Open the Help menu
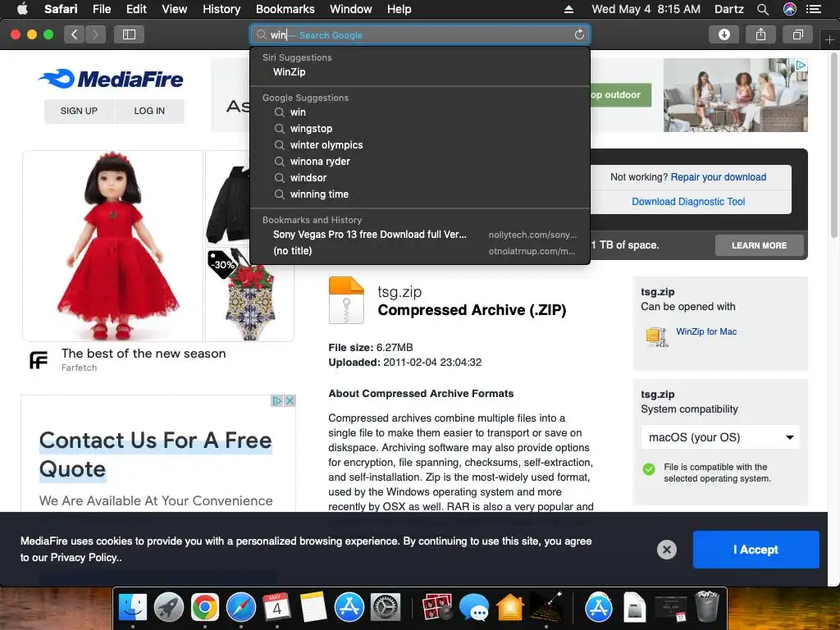 pyautogui.click(x=399, y=9)
